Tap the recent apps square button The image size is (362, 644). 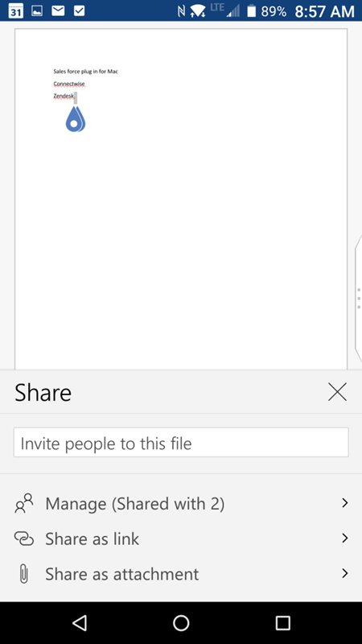pyautogui.click(x=282, y=623)
